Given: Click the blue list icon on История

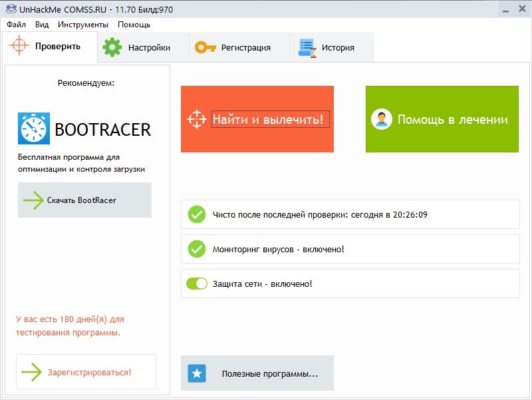Looking at the screenshot, I should 307,48.
